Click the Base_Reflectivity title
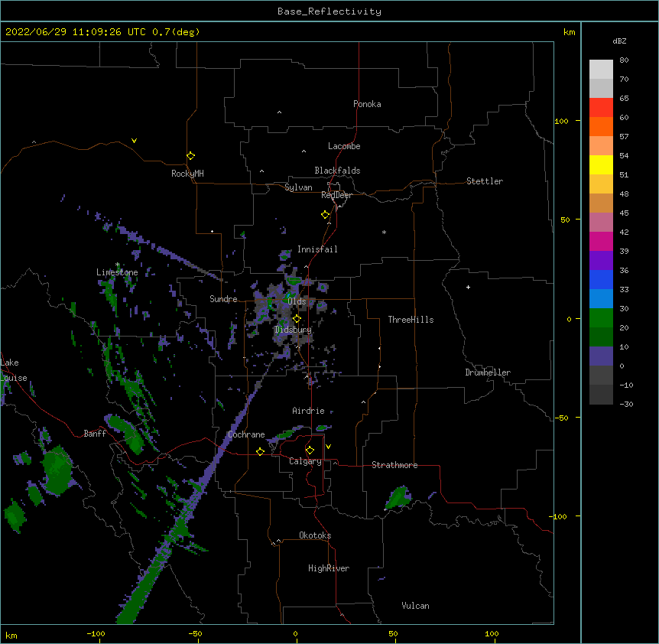 click(329, 11)
